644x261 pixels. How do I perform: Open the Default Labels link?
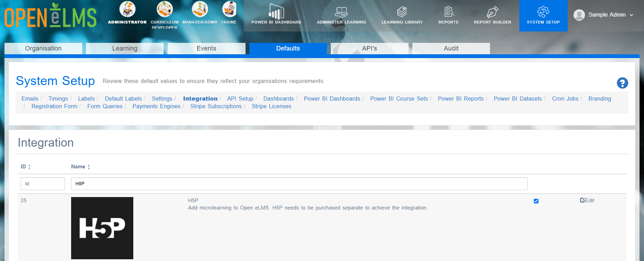(123, 99)
